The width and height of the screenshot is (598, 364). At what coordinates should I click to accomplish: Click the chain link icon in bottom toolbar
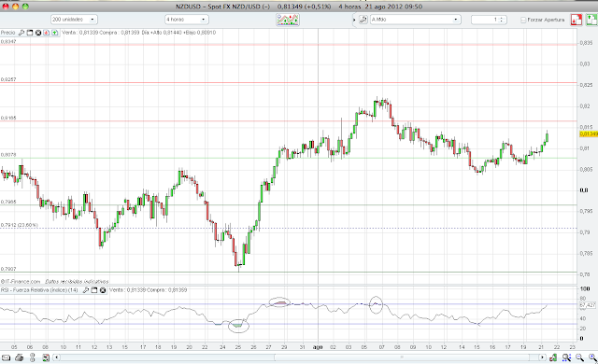[33, 357]
